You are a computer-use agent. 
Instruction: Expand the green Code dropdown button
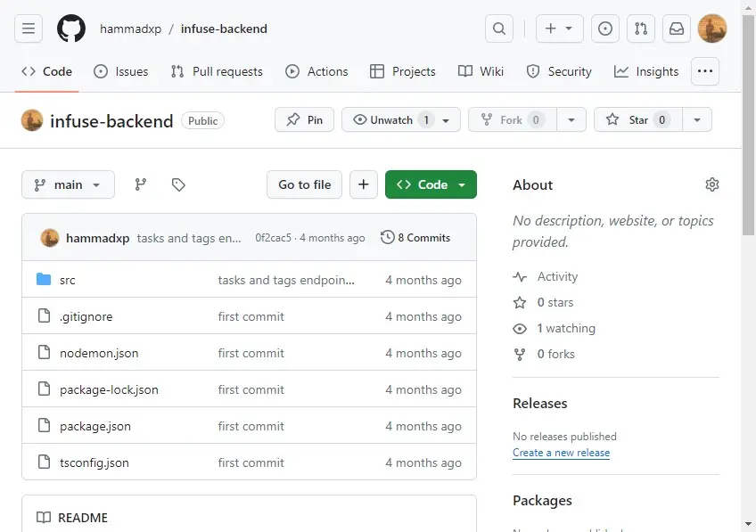pyautogui.click(x=431, y=184)
